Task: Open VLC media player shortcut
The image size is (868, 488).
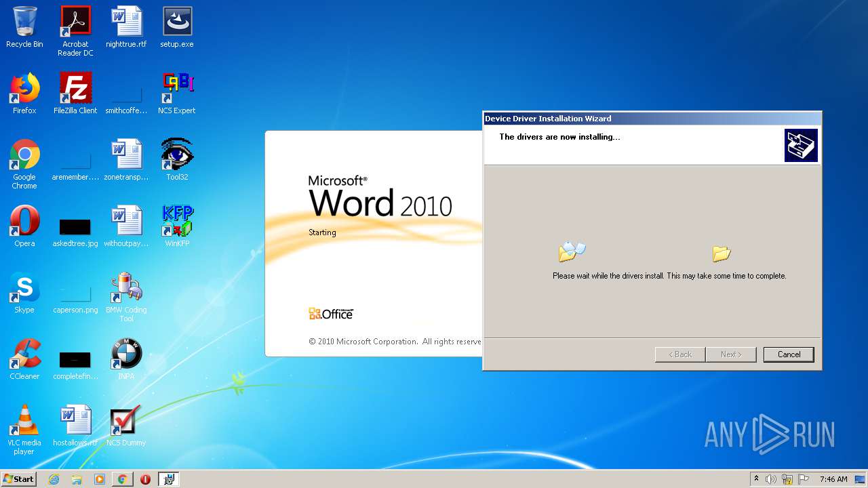Action: pyautogui.click(x=24, y=430)
